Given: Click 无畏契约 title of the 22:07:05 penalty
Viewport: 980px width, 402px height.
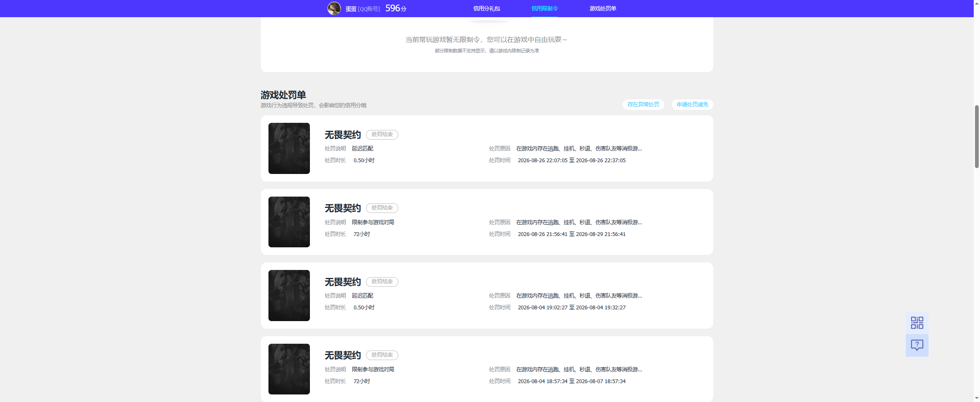Looking at the screenshot, I should (x=343, y=135).
